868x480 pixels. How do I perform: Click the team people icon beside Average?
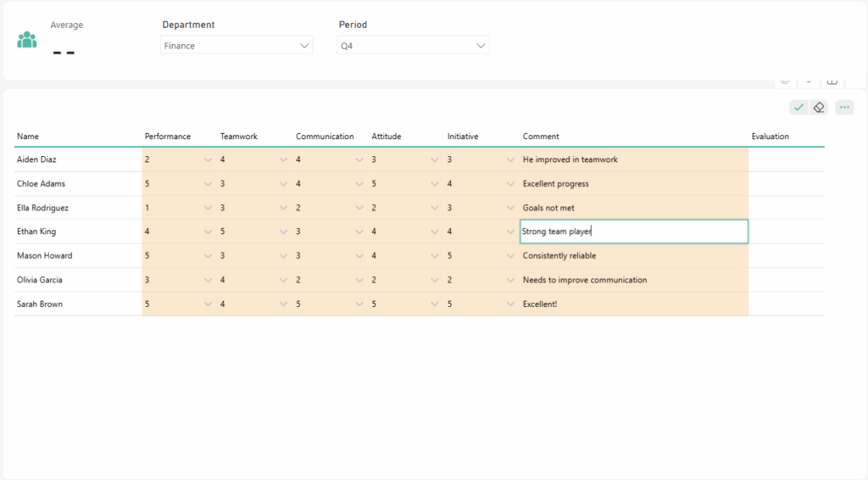pyautogui.click(x=26, y=40)
